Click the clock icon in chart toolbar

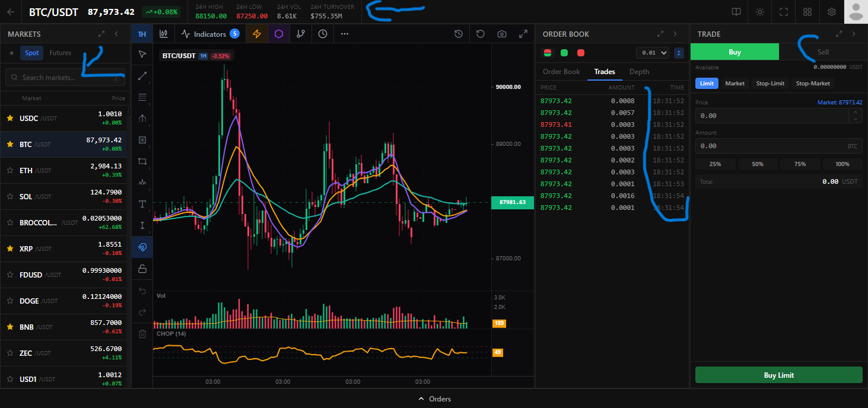323,34
